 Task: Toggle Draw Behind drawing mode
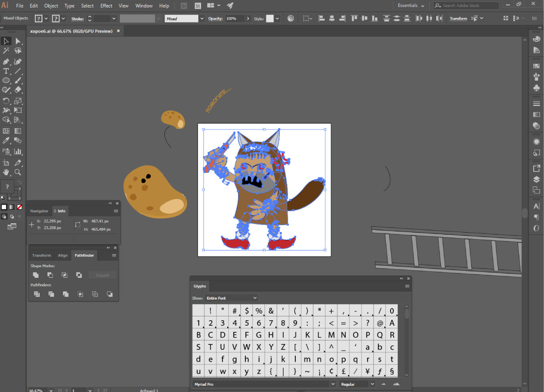12,216
